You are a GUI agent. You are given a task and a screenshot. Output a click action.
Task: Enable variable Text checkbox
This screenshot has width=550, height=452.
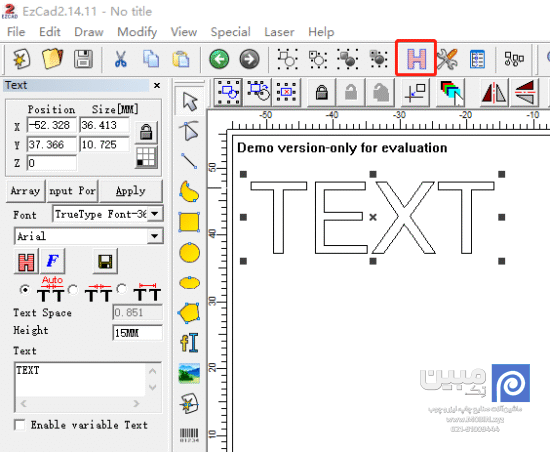click(x=20, y=425)
